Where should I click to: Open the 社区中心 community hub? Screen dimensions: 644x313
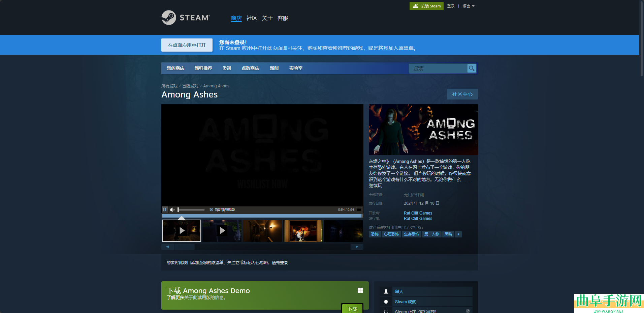click(x=462, y=94)
